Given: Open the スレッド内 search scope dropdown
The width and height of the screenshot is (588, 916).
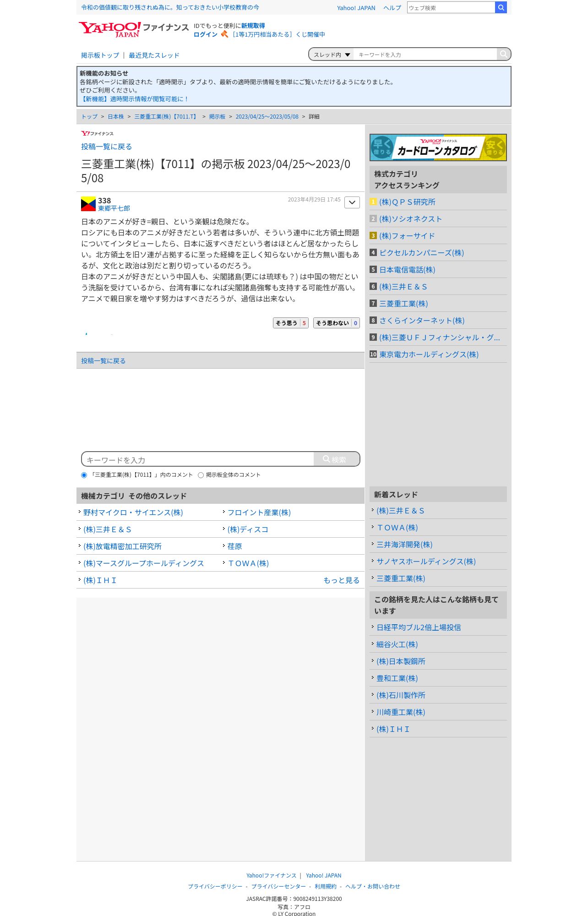Looking at the screenshot, I should tap(332, 55).
